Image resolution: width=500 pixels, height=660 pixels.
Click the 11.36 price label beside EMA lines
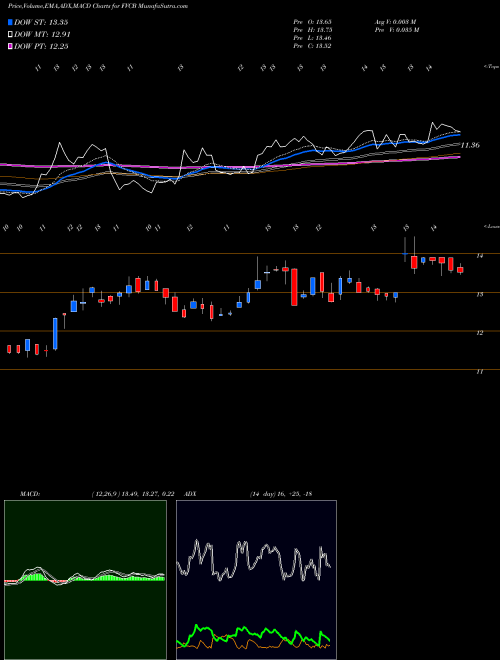[x=470, y=145]
